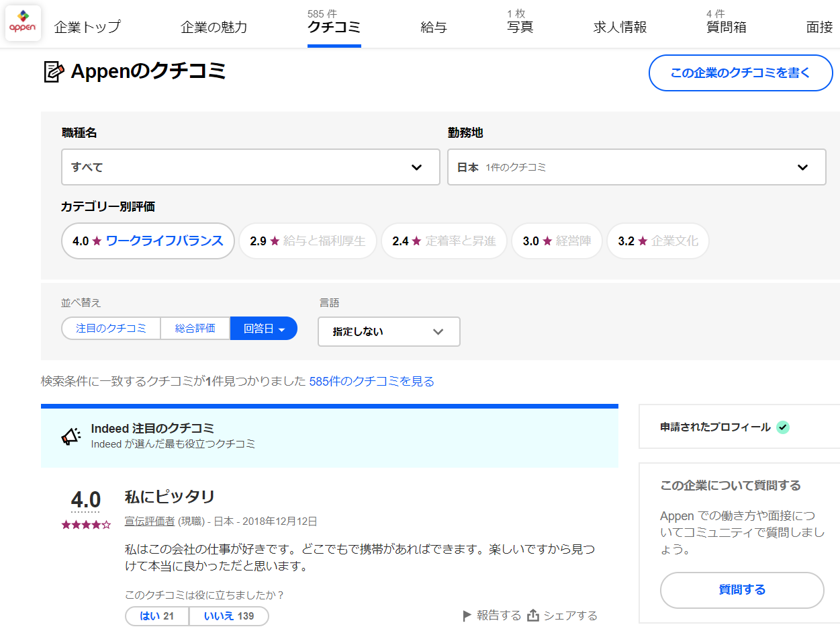Screen dimensions: 840x631
Task: Click the flag icon for 報告する
Action: pos(467,616)
